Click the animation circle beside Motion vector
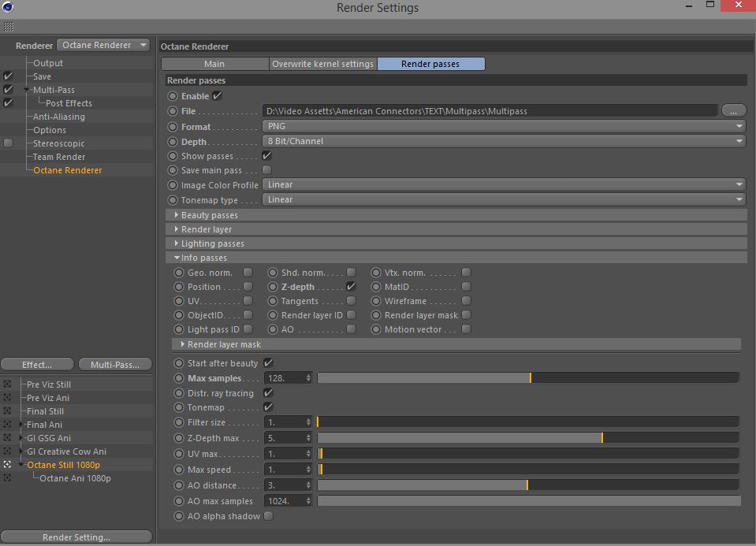 click(x=376, y=329)
